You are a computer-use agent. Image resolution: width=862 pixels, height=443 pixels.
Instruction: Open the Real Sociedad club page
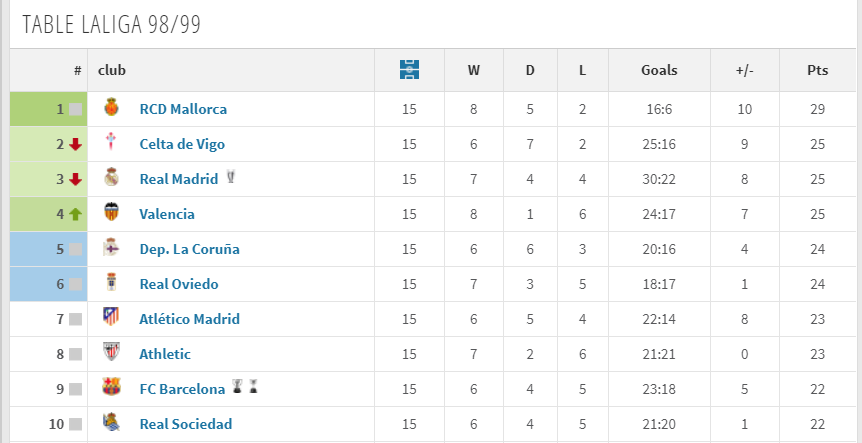(186, 424)
